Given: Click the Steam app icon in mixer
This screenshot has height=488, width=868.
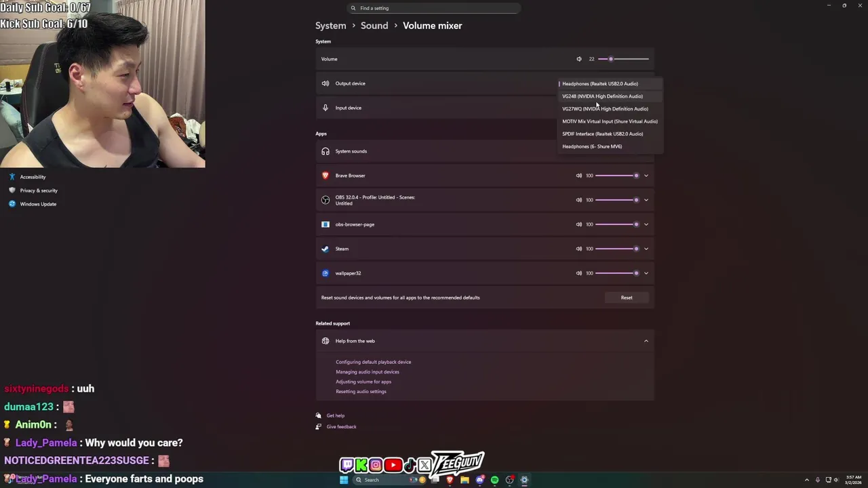Looking at the screenshot, I should [325, 249].
